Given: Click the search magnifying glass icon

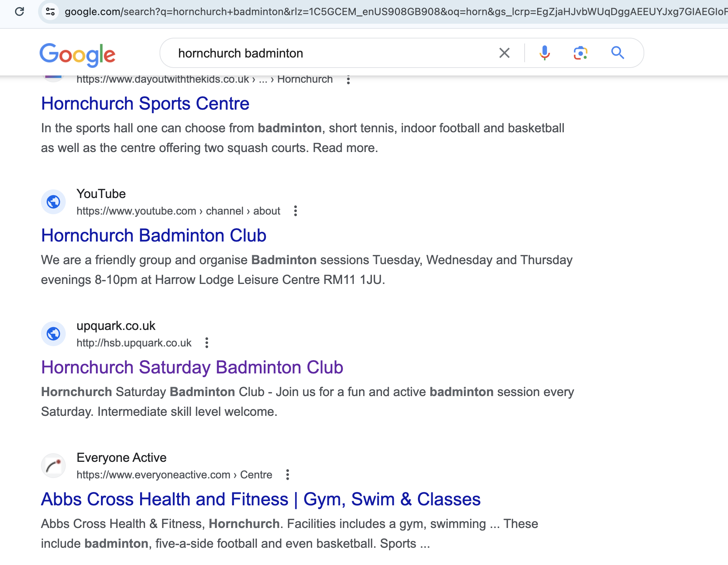Looking at the screenshot, I should pos(618,53).
